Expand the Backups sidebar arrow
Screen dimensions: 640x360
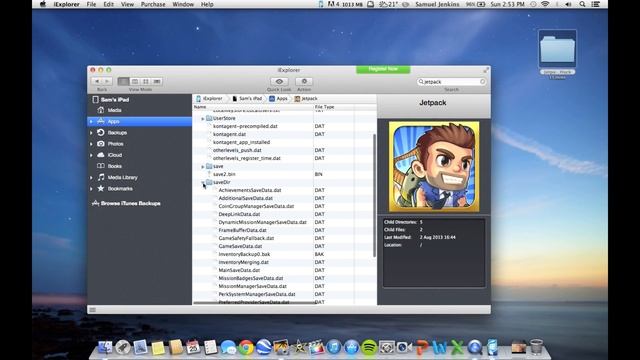coord(91,133)
